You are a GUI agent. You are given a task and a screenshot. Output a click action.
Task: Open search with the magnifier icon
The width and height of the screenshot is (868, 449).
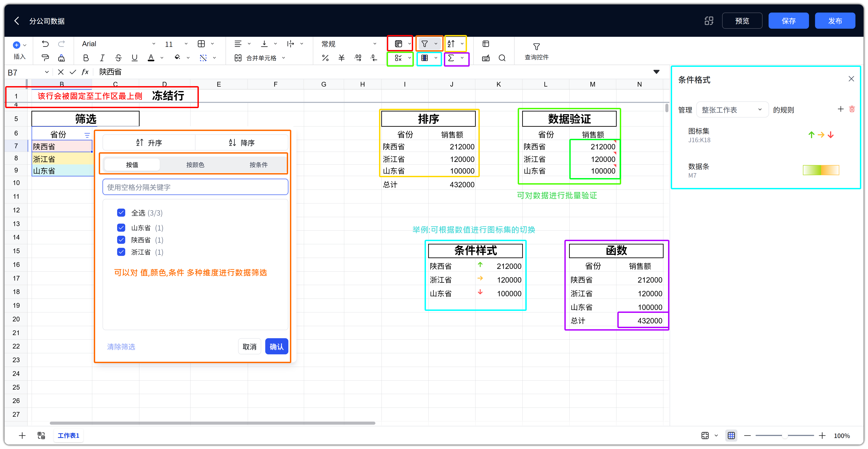[x=502, y=58]
